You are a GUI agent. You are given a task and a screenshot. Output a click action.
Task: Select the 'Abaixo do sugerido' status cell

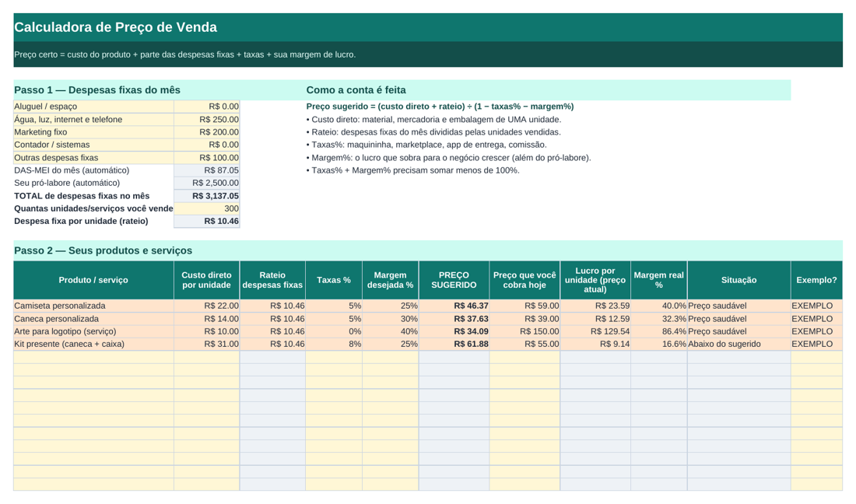[738, 345]
